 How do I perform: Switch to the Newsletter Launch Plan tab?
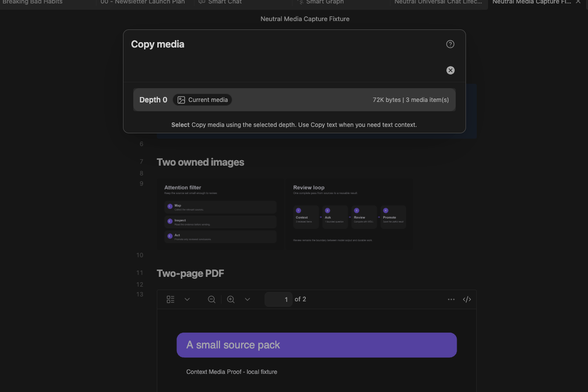click(143, 2)
